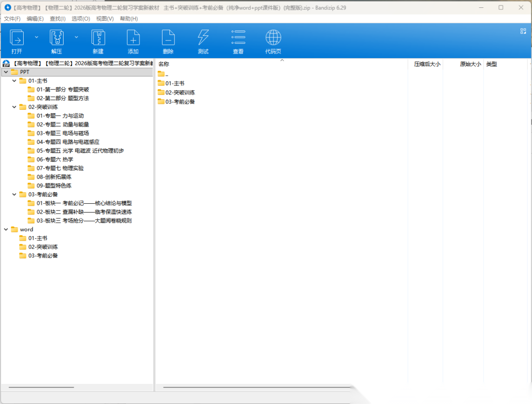Click the Delete (删除) toolbar icon
This screenshot has width=532, height=404.
(x=168, y=38)
